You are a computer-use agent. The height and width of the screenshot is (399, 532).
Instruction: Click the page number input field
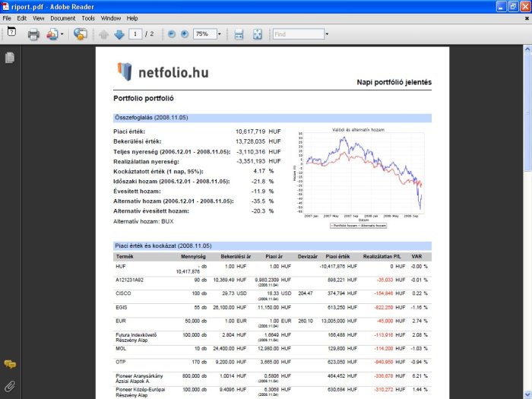pos(135,34)
